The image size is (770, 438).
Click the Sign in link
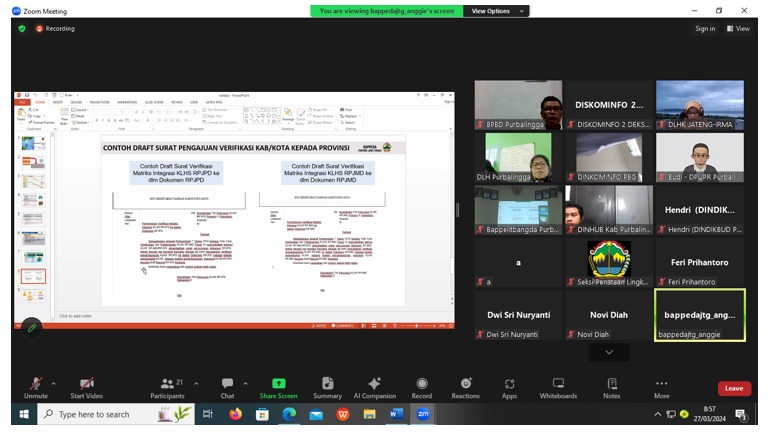[705, 29]
